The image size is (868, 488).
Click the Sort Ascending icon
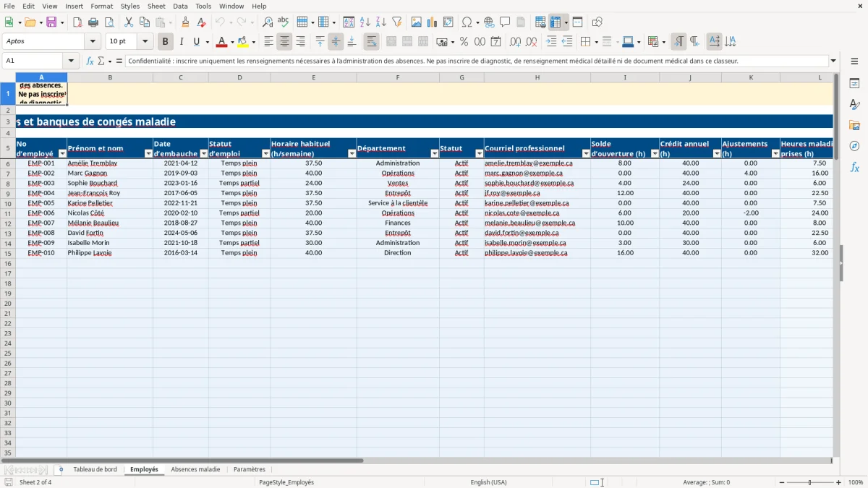365,22
